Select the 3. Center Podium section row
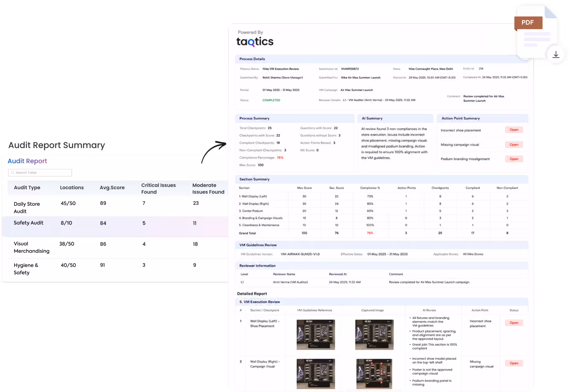This screenshot has height=392, width=571. 382,211
